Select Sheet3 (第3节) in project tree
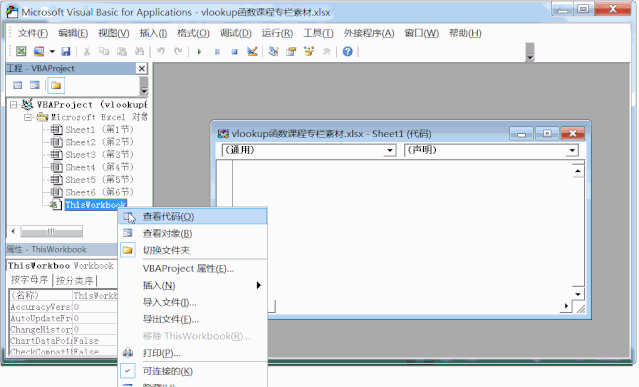Image resolution: width=639 pixels, height=387 pixels. [x=99, y=155]
